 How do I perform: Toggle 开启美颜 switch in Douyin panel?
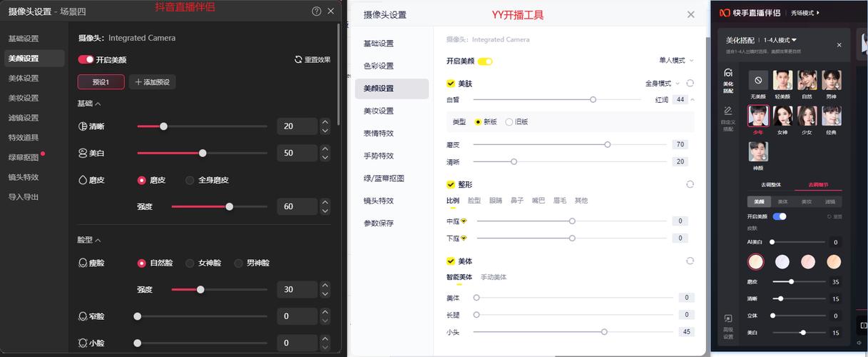tap(86, 60)
